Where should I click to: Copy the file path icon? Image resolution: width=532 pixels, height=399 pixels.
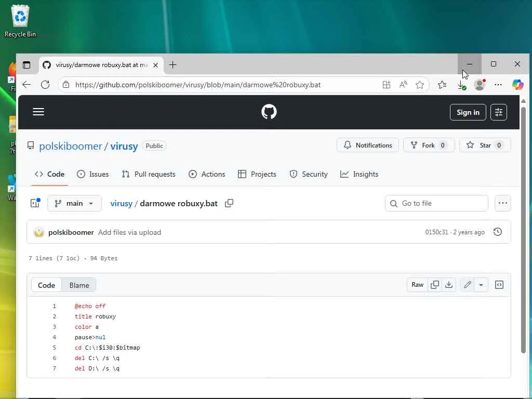pos(229,203)
